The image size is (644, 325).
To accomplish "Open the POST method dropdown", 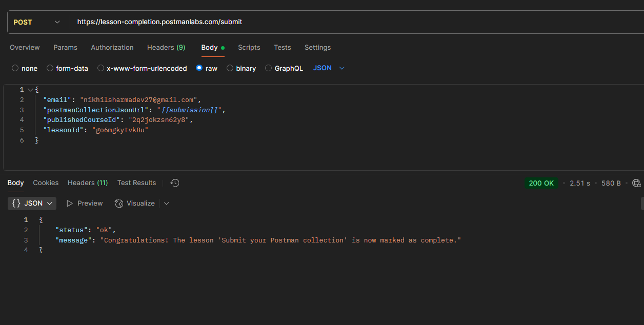I will (36, 22).
